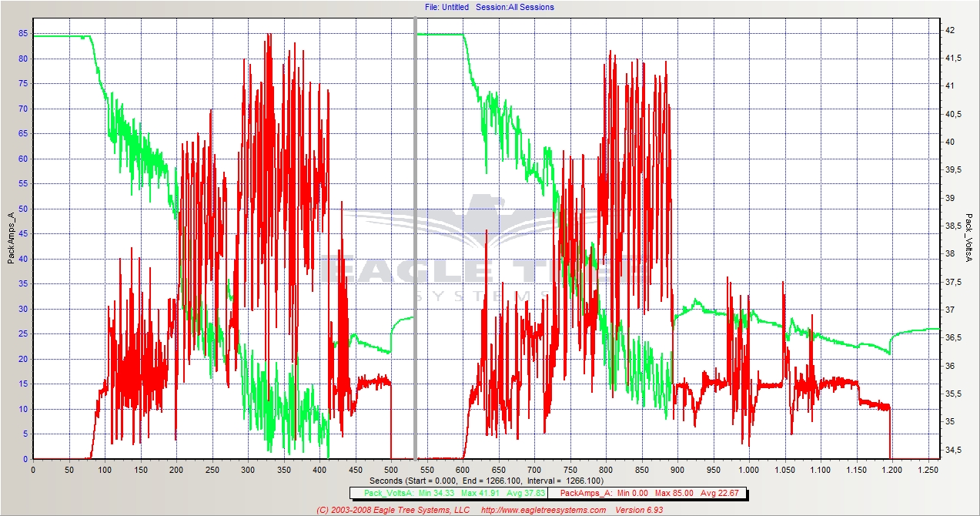Click the 85 tick on the PackAmps axis
This screenshot has width=980, height=516.
click(x=25, y=33)
